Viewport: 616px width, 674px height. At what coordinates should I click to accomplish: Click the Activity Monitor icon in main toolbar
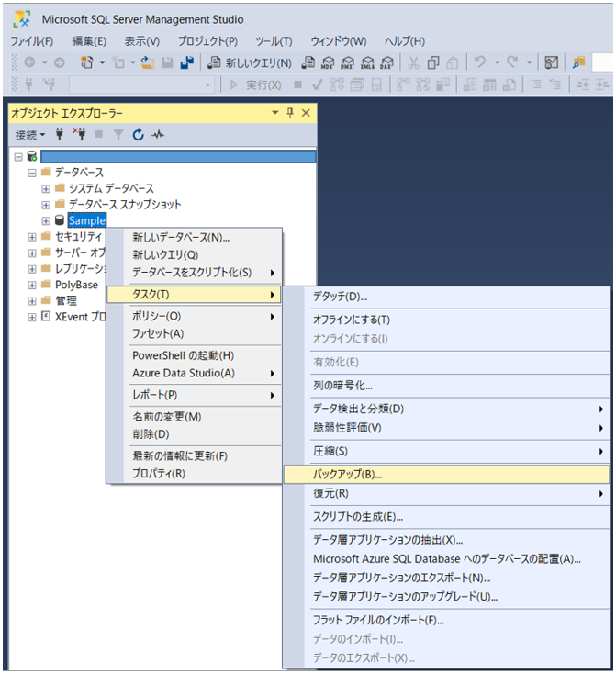point(552,62)
